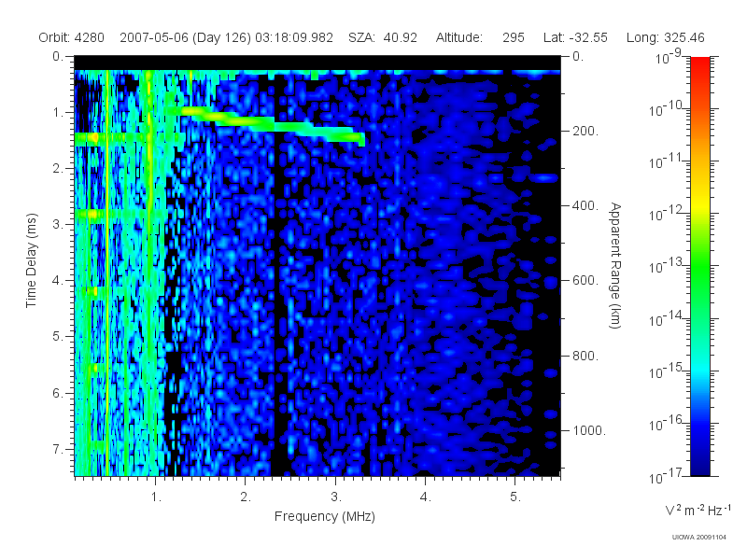Click the 'Time Delay (ms)' axis label
747x560 pixels.
31,260
